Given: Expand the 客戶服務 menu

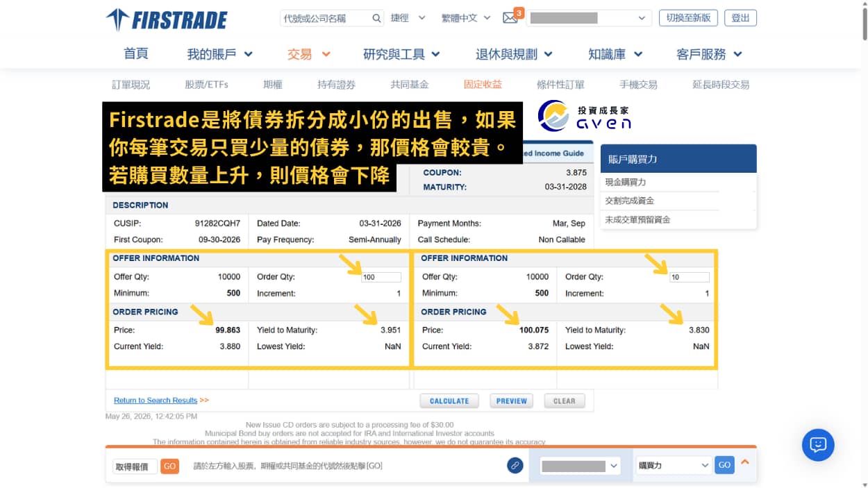Looking at the screenshot, I should [709, 54].
